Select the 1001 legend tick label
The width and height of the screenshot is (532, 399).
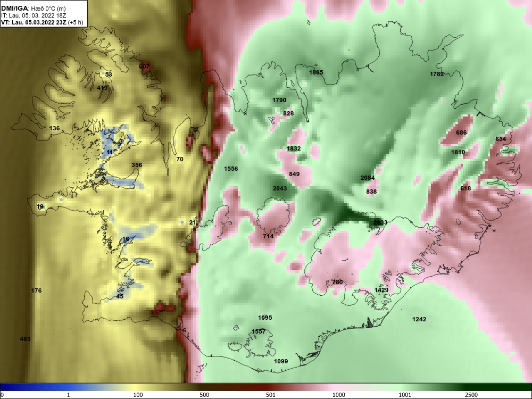(405, 395)
